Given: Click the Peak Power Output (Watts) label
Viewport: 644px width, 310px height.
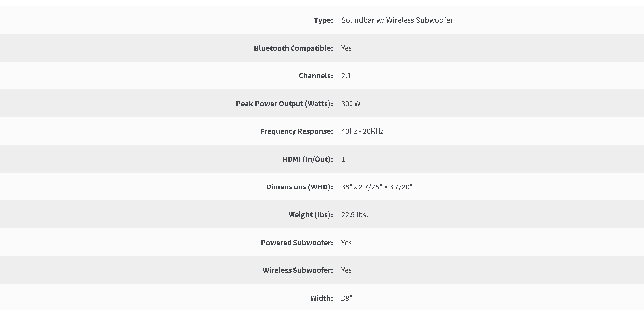Looking at the screenshot, I should [285, 104].
